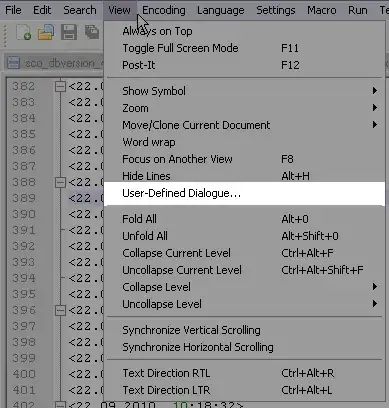Open the File menu
This screenshot has height=408, width=389.
coord(13,10)
